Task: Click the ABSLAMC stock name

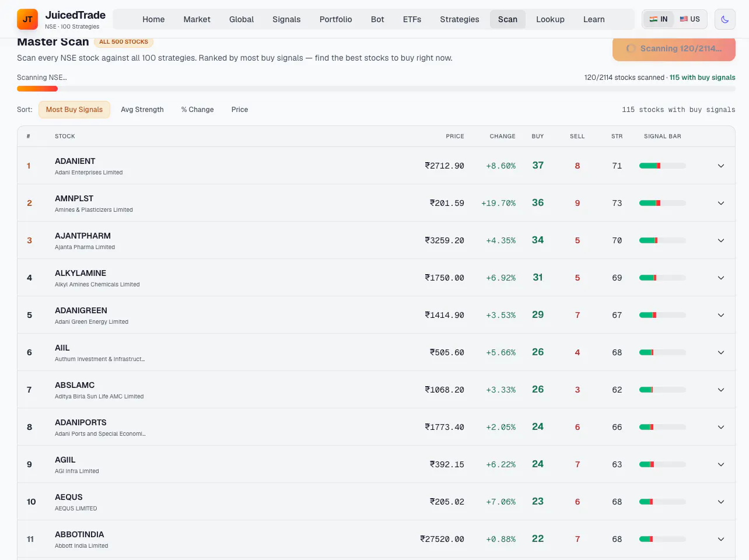Action: (x=75, y=385)
